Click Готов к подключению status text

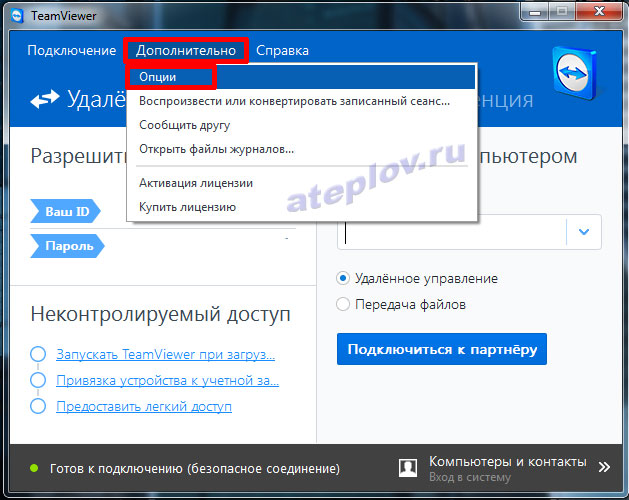(x=195, y=468)
